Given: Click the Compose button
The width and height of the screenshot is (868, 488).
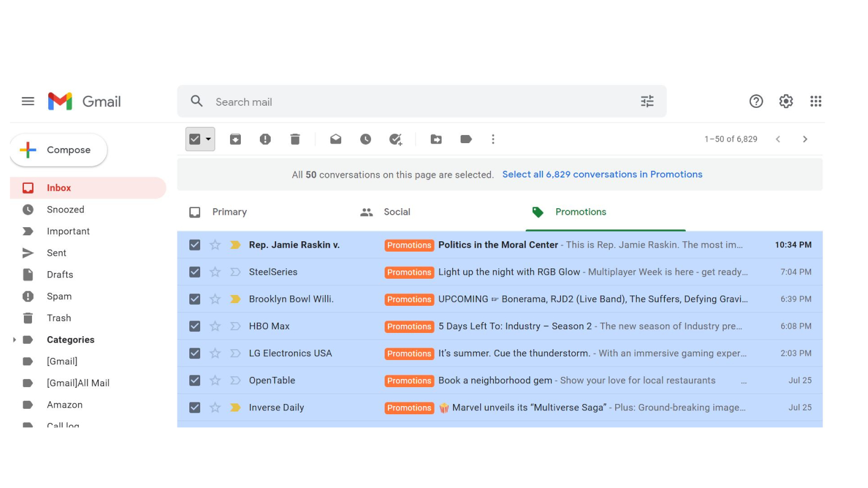Looking at the screenshot, I should (x=59, y=150).
